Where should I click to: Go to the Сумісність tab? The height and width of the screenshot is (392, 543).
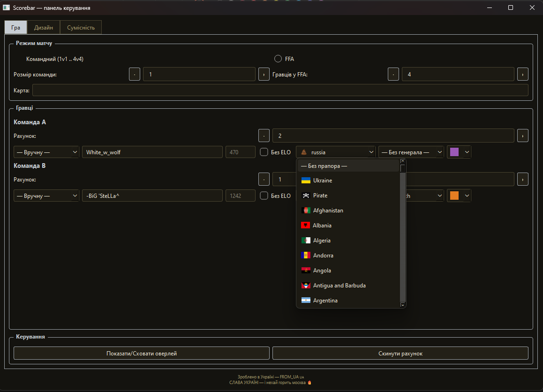[81, 27]
